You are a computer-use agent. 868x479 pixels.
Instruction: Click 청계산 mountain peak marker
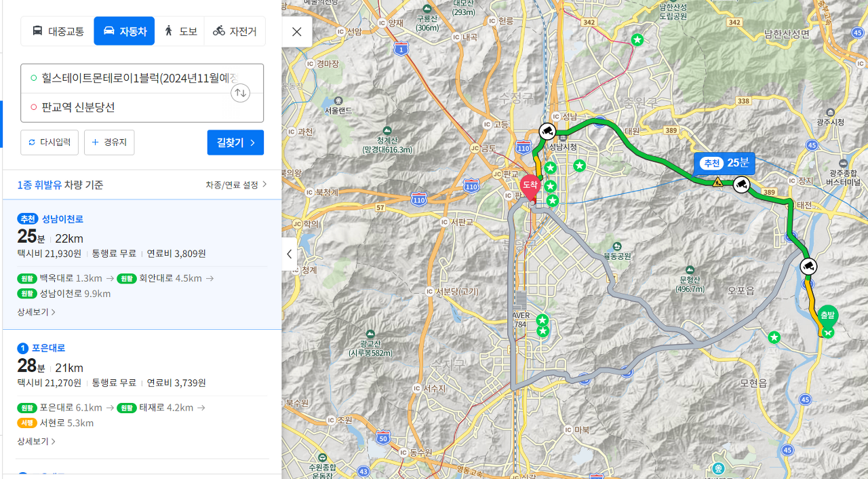click(x=387, y=130)
